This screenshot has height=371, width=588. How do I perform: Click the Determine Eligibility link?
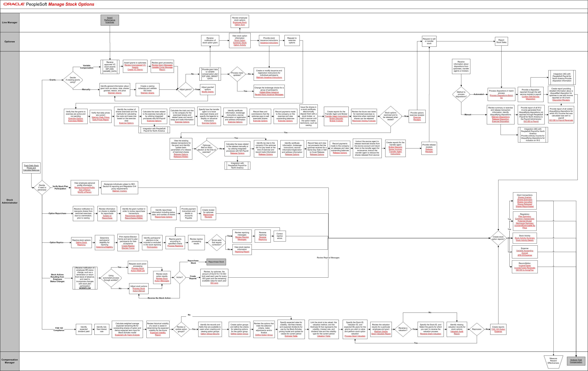[104, 247]
